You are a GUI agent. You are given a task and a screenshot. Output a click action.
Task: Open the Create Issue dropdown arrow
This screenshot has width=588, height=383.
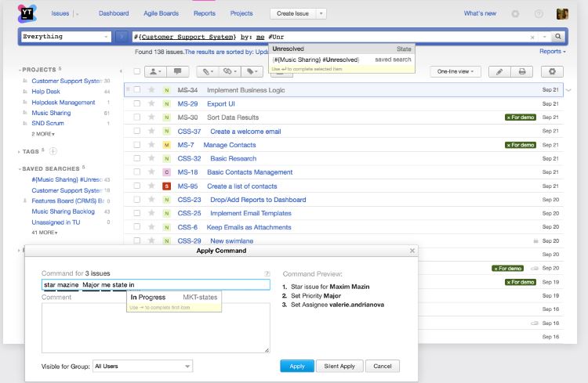[321, 14]
